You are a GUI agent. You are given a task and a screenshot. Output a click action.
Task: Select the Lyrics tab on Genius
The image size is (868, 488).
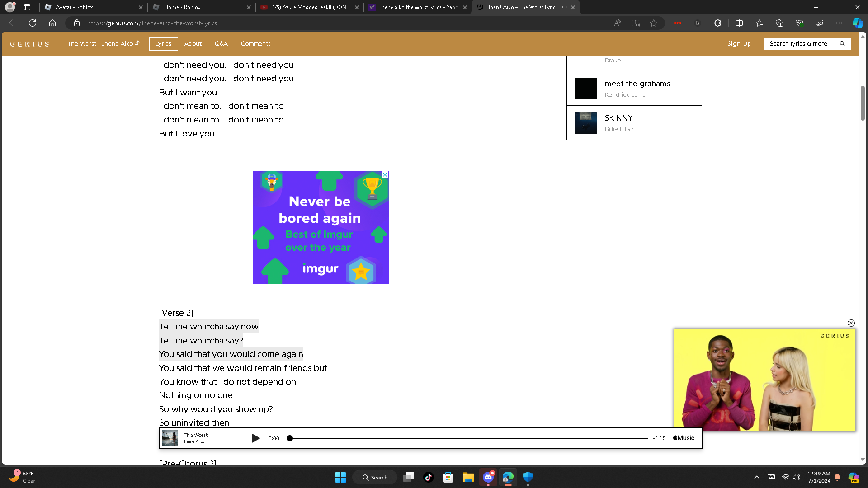(x=163, y=44)
